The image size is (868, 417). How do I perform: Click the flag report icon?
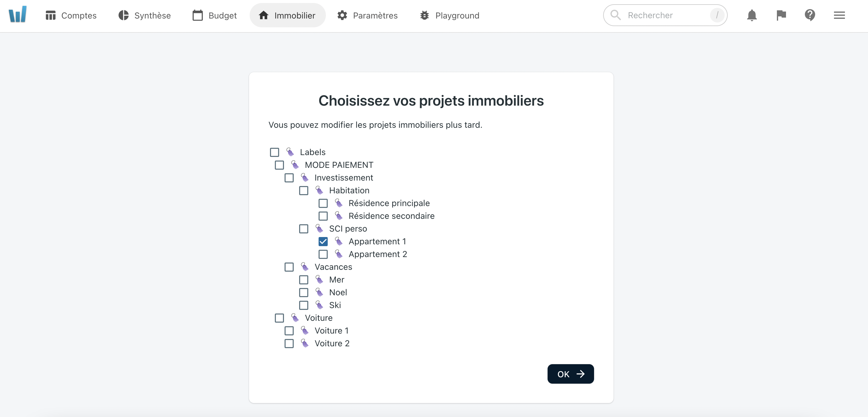pos(781,15)
